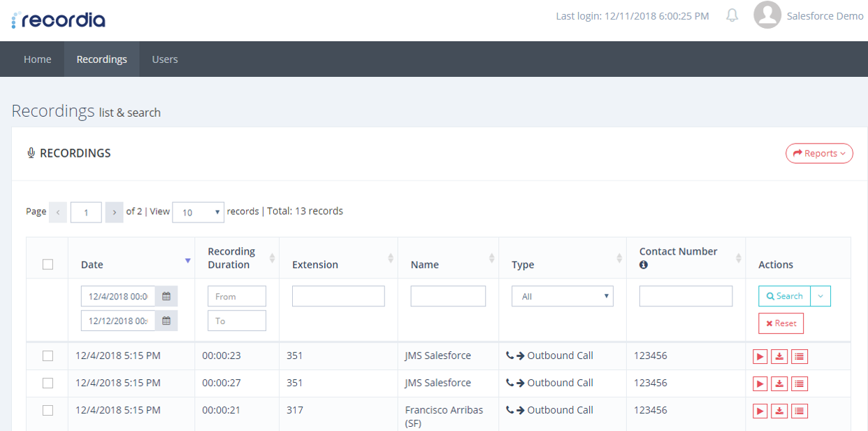This screenshot has height=431, width=868.
Task: Check the box for the 00:00:23 recording row
Action: pos(48,356)
